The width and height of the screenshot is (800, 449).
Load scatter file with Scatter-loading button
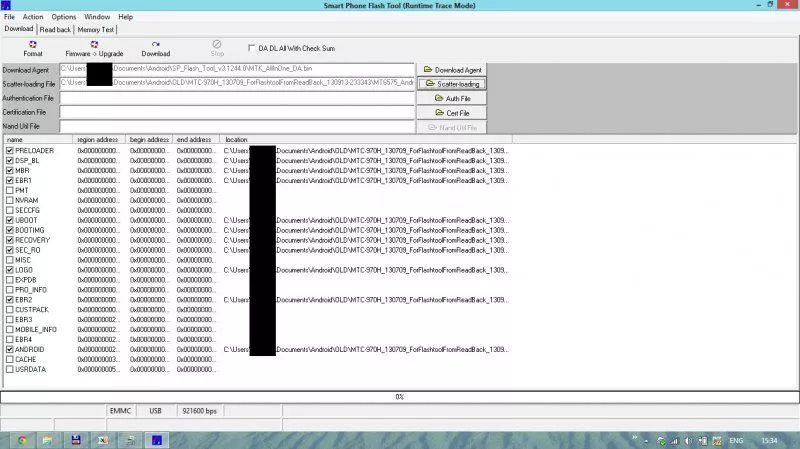451,84
